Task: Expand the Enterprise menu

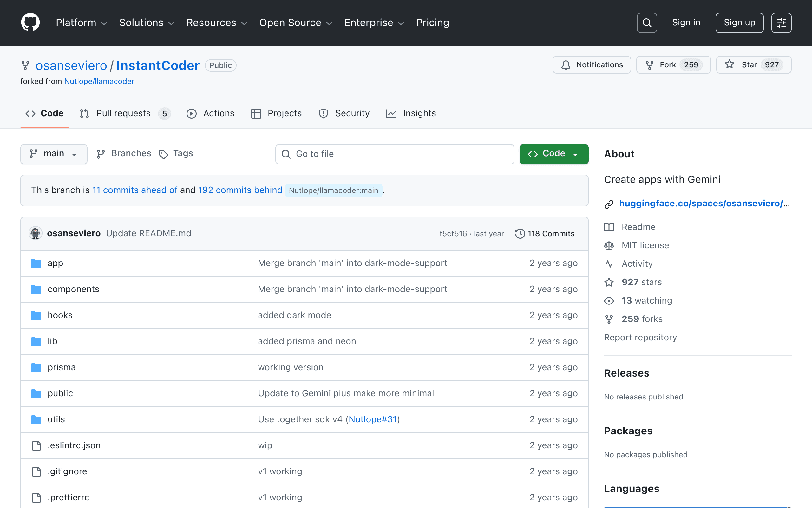Action: (374, 23)
